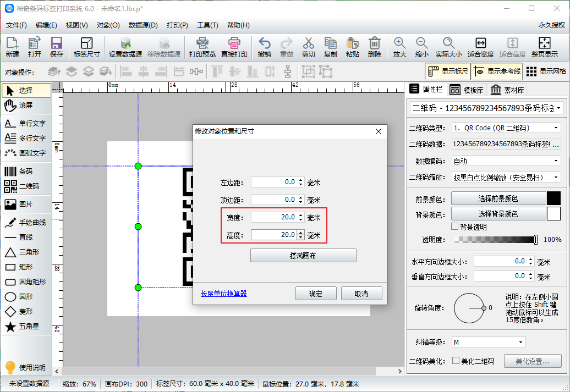The height and width of the screenshot is (392, 570).
Task: Select the 三角形 triangle tool
Action: [26, 252]
